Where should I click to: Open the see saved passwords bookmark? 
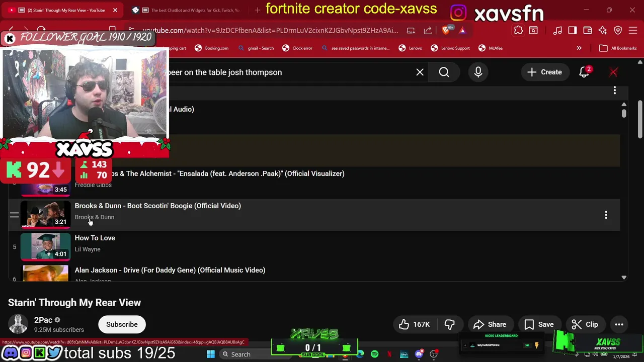click(x=356, y=48)
